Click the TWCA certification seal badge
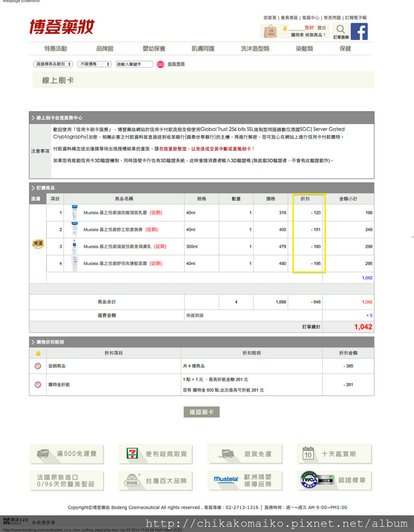Image resolution: width=414 pixels, height=532 pixels. pos(334,481)
